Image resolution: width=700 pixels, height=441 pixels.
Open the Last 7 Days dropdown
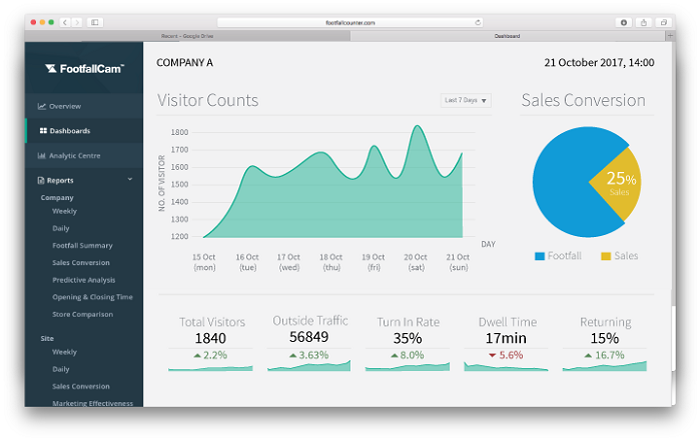click(x=467, y=100)
